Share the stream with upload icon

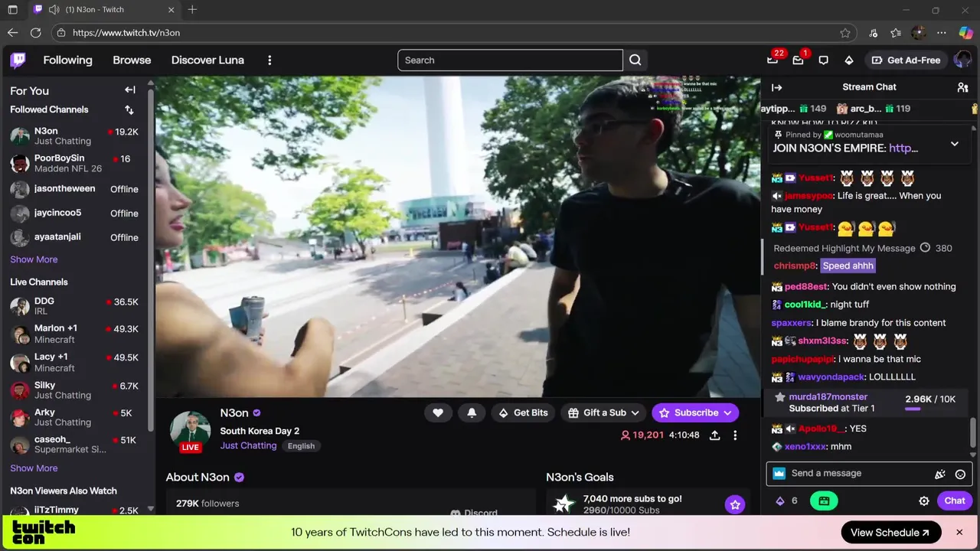point(714,435)
